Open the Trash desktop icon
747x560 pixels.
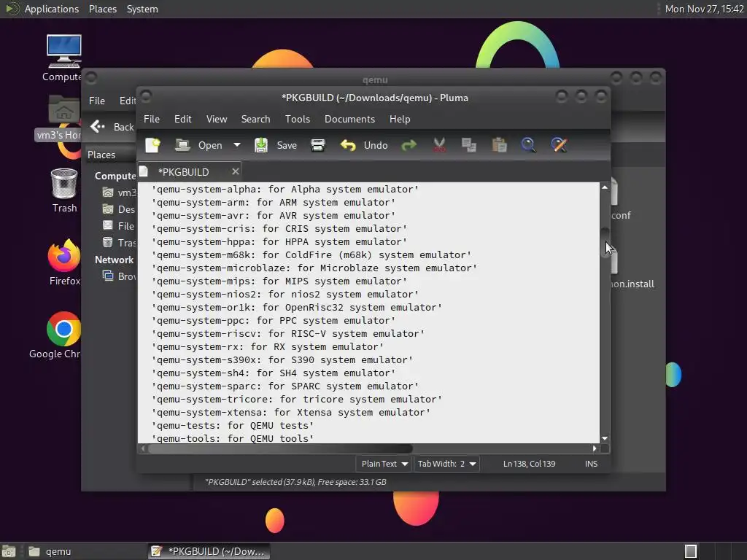click(64, 190)
